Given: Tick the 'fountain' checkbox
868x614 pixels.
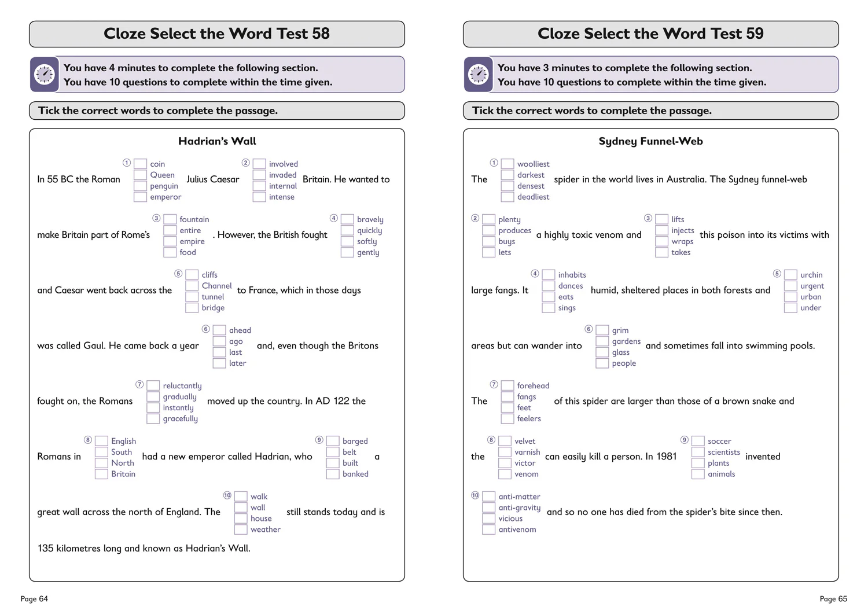Looking at the screenshot, I should 170,219.
